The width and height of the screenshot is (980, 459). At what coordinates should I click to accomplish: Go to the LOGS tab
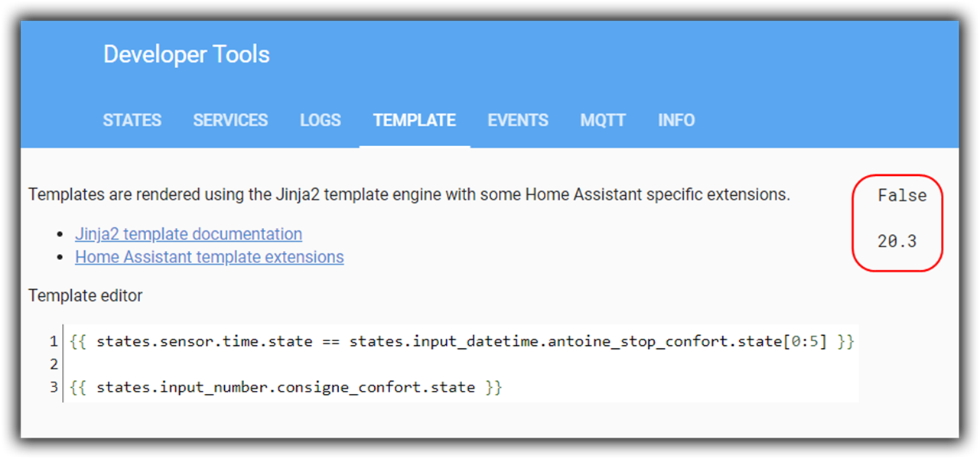coord(320,120)
